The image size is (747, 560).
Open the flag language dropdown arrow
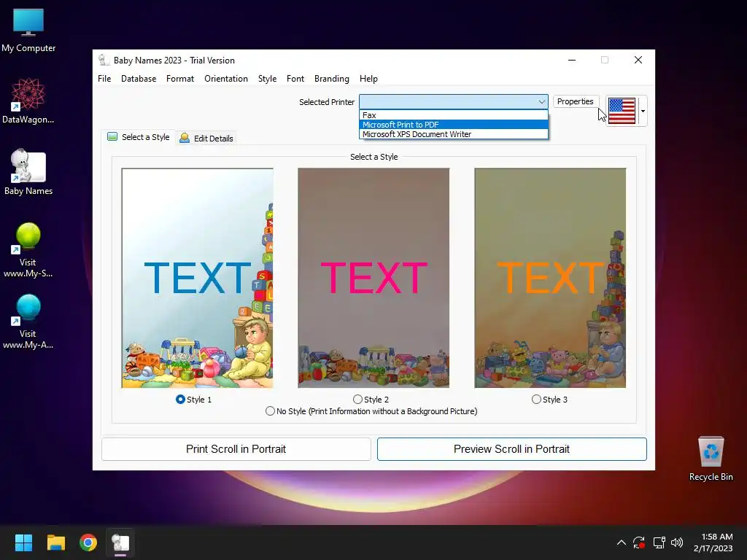(x=643, y=111)
